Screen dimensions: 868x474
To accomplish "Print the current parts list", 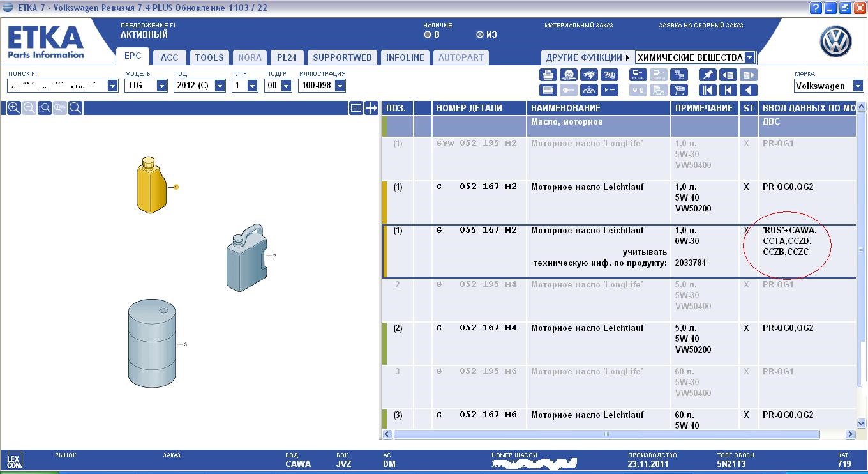I will [548, 75].
